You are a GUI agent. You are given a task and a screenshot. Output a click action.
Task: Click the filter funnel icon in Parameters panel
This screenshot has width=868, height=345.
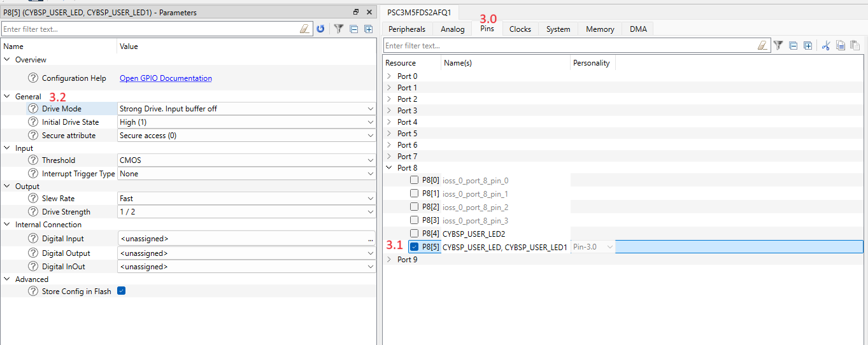tap(339, 29)
